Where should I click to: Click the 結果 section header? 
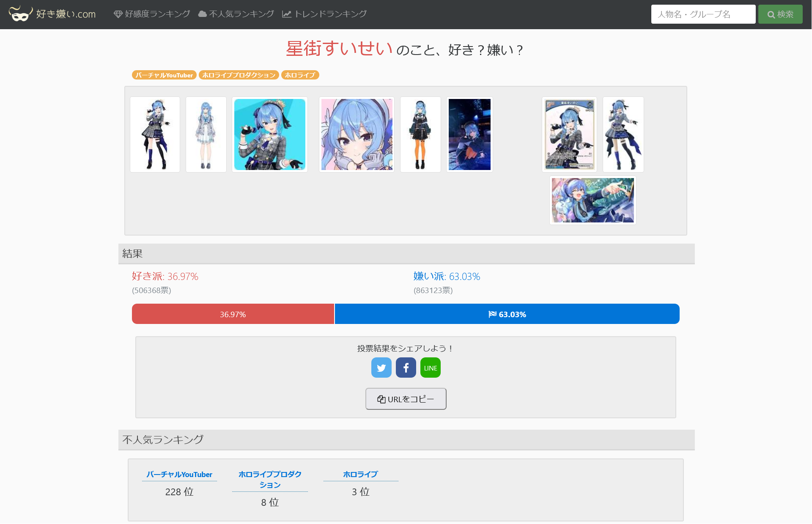406,254
